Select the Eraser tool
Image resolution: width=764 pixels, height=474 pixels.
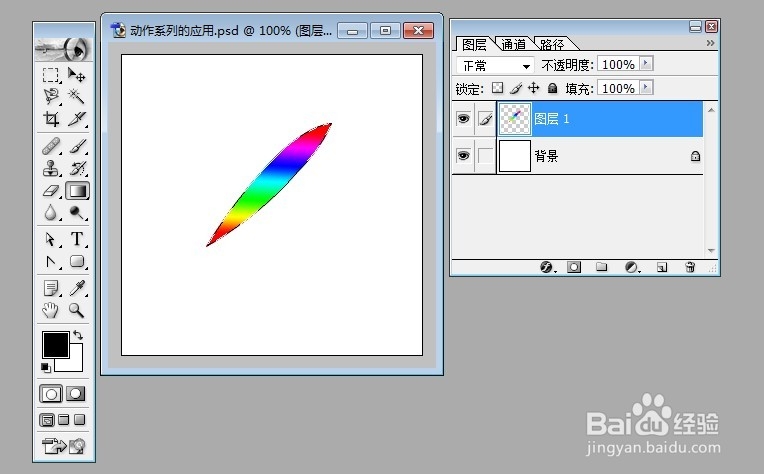(x=51, y=190)
